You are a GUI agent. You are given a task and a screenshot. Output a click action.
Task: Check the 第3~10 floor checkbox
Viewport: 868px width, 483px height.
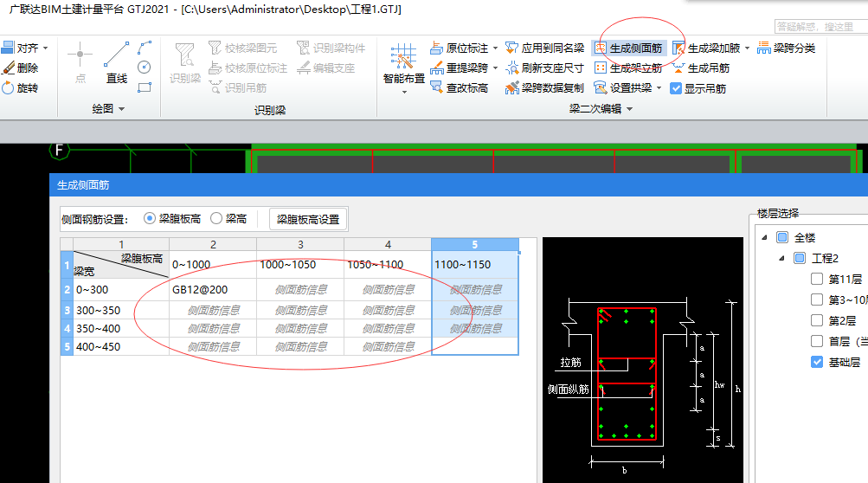pyautogui.click(x=817, y=299)
